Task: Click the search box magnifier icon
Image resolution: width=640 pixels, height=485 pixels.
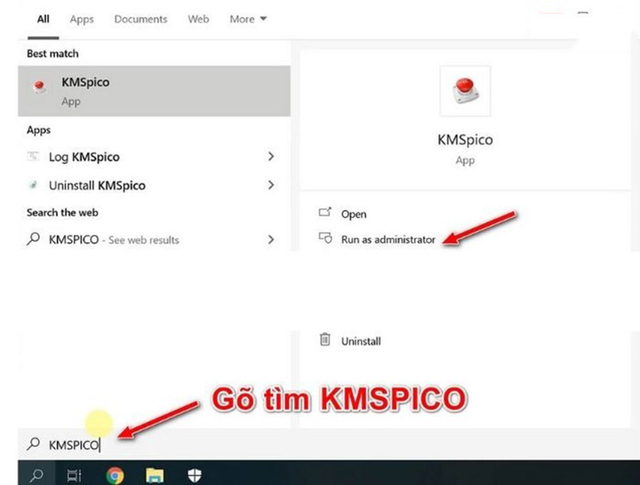Action: click(x=33, y=444)
